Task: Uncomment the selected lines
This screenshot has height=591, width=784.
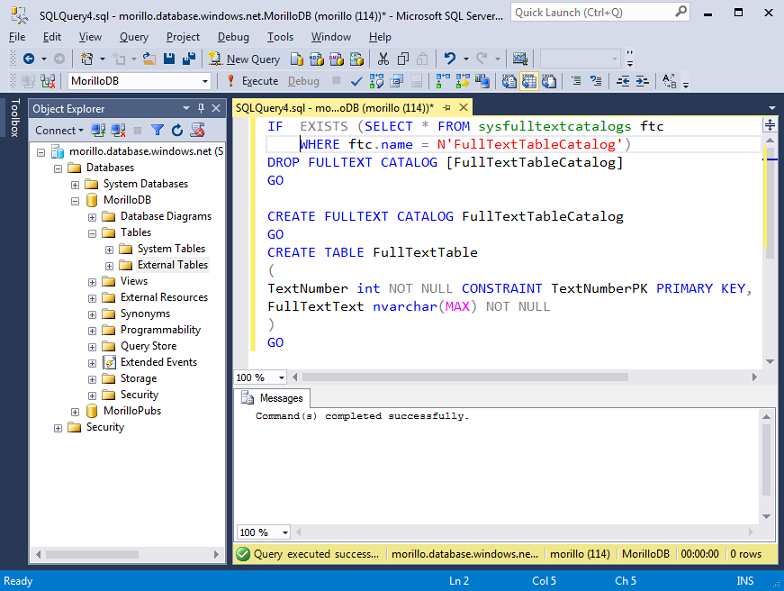Action: click(x=596, y=81)
